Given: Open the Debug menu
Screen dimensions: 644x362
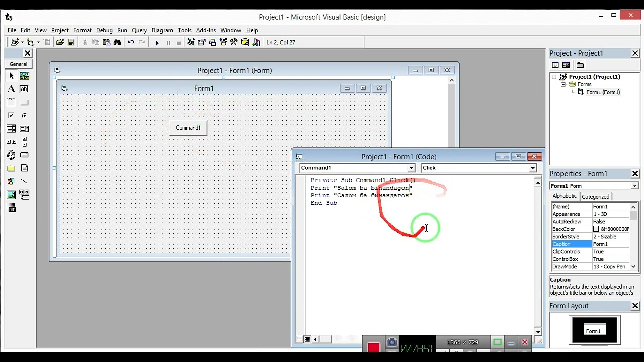Looking at the screenshot, I should point(104,30).
